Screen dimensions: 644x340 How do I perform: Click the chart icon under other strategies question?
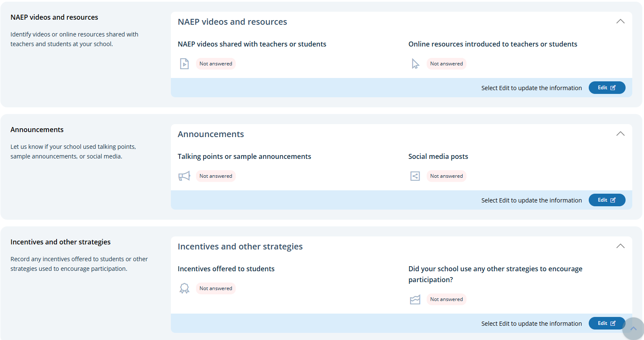[415, 299]
